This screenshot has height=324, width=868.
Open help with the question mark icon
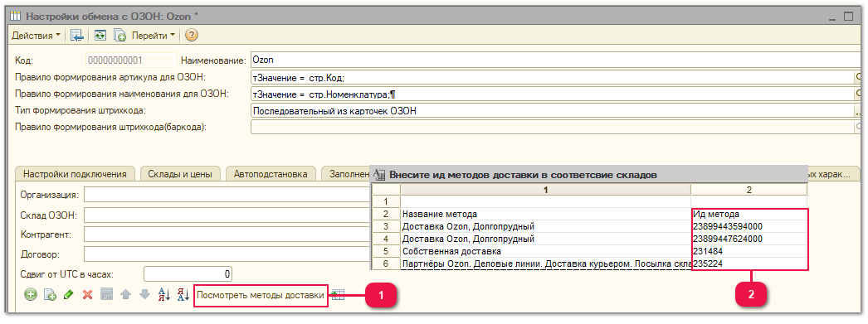coord(192,36)
